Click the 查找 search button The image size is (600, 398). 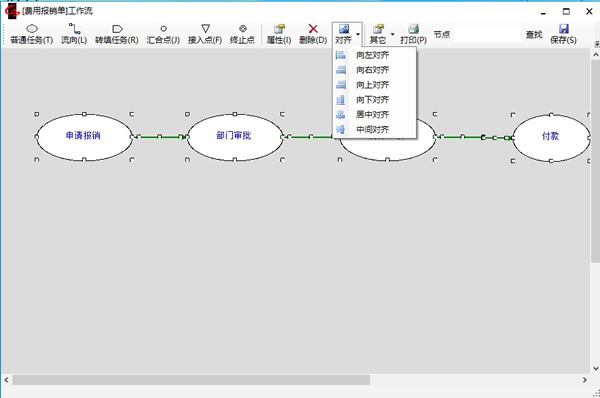point(534,35)
